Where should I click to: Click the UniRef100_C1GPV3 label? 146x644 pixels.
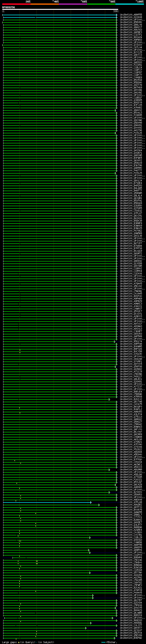(131, 555)
